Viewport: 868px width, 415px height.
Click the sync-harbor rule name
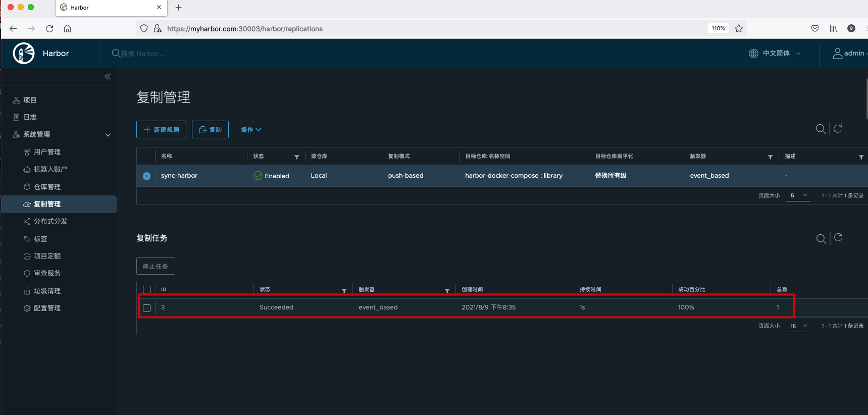(179, 176)
